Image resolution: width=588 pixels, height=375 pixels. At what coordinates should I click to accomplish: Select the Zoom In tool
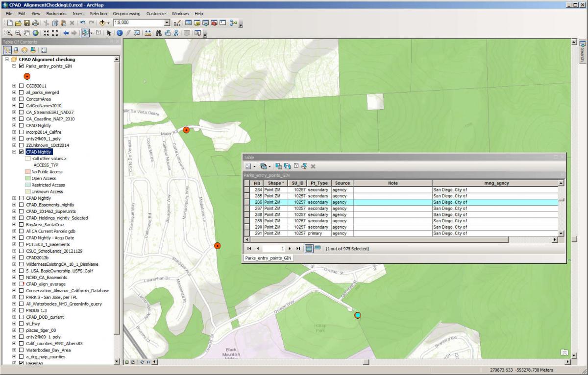point(10,33)
